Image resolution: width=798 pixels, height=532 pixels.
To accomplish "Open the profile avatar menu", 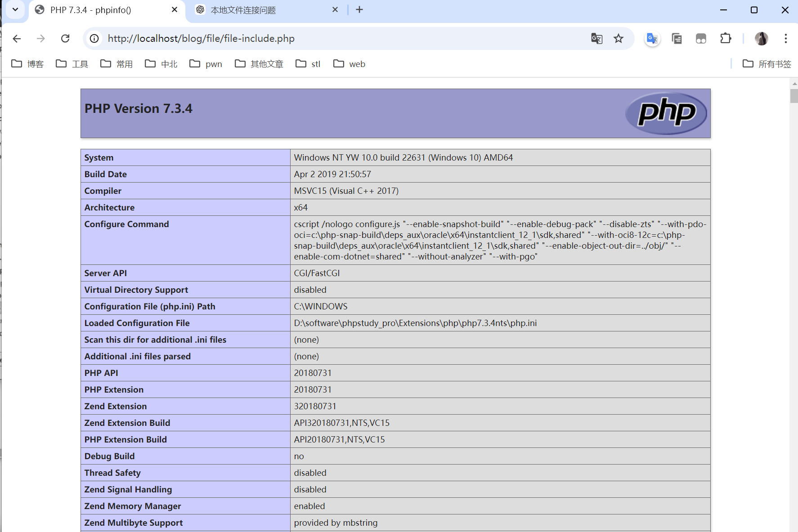I will 761,39.
